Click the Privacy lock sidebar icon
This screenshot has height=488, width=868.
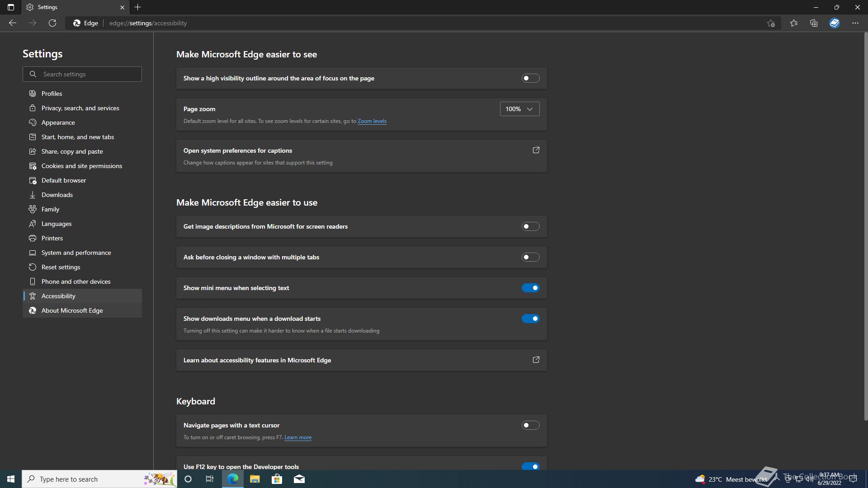(x=33, y=108)
